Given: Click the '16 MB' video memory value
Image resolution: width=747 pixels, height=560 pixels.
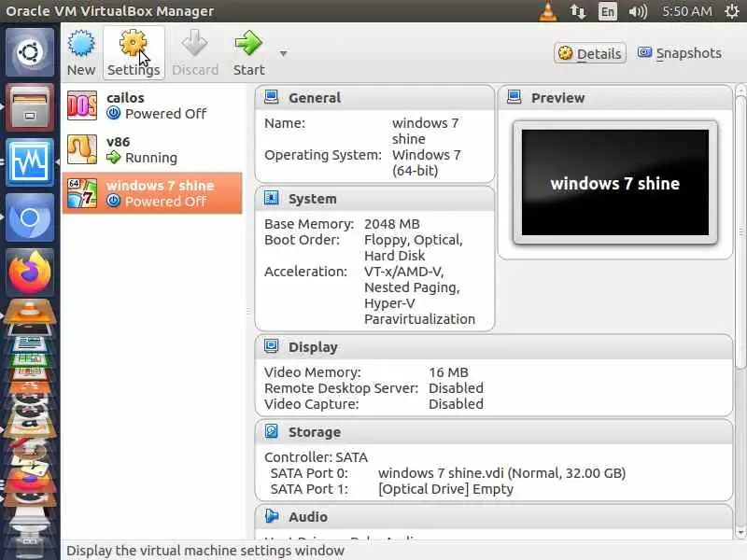Looking at the screenshot, I should pos(448,372).
